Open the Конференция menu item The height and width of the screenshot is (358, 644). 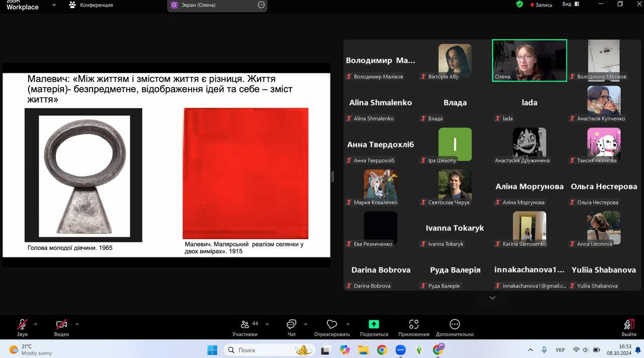91,5
